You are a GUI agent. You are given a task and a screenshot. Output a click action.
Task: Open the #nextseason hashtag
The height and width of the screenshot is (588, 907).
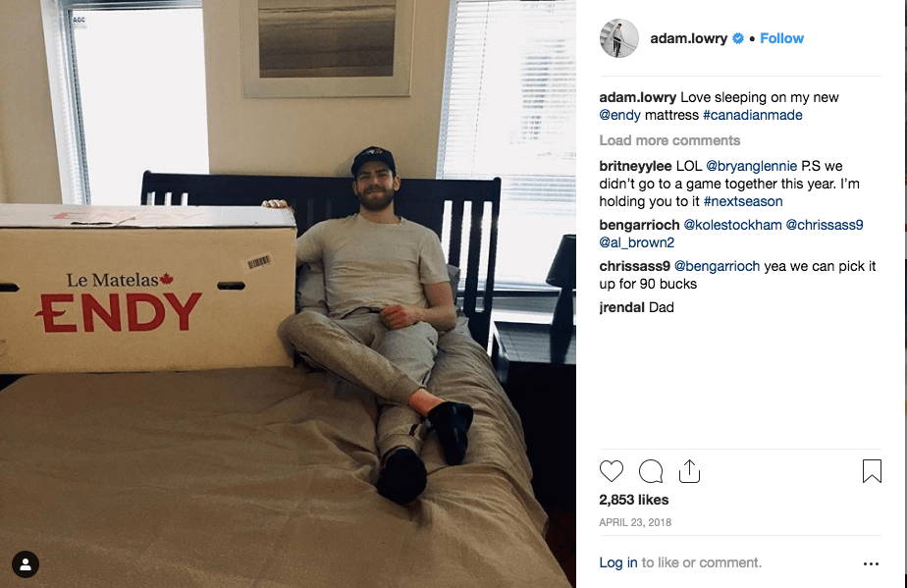click(743, 201)
